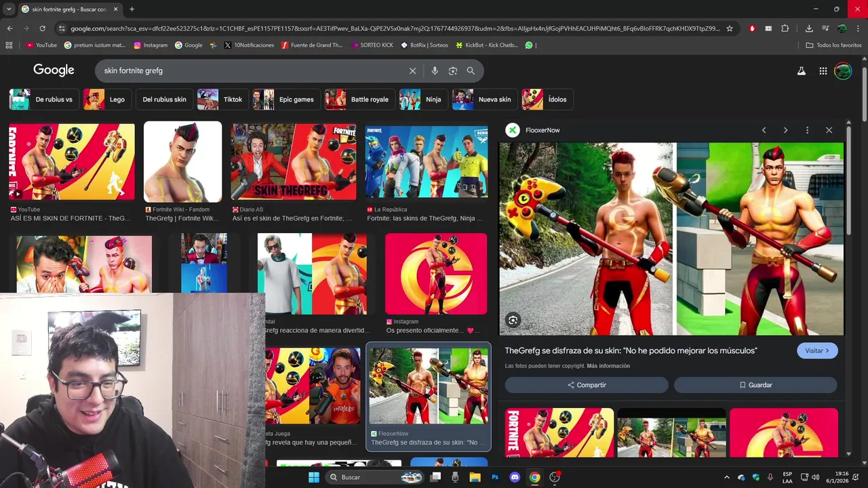Screen dimensions: 868x488
Task: Navigate back in browser history
Action: 9,28
